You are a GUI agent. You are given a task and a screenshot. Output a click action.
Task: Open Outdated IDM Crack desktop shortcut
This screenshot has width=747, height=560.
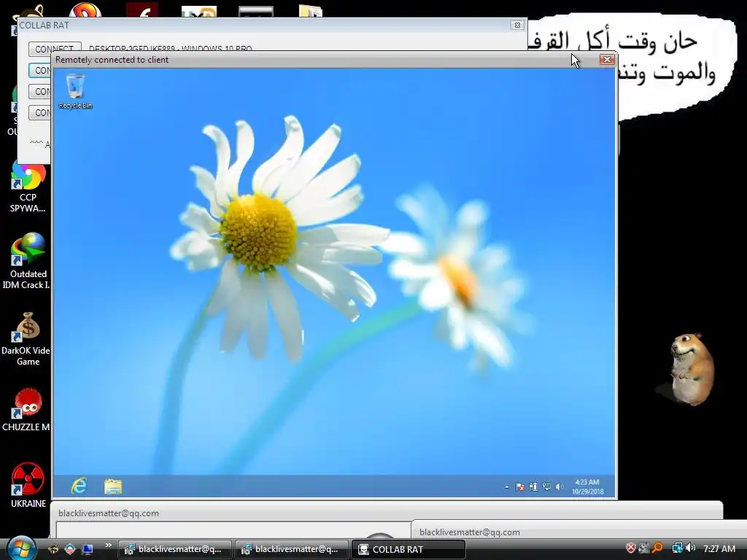[x=27, y=261]
